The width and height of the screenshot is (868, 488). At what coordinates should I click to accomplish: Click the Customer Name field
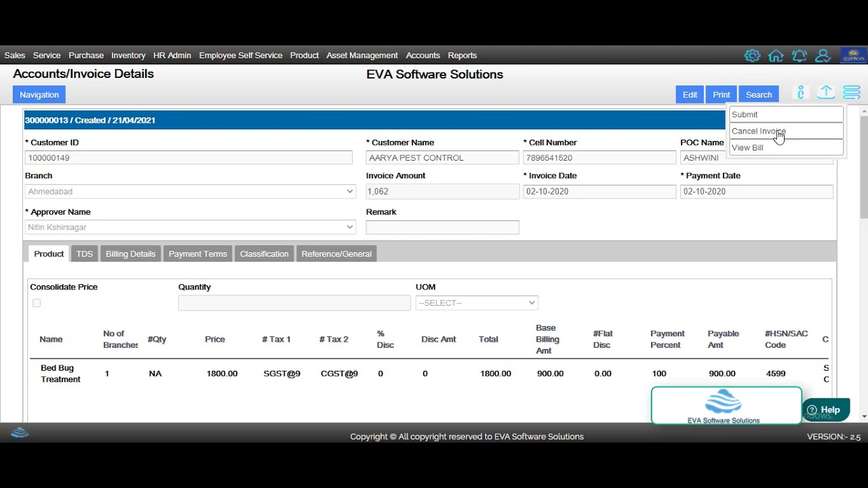pos(442,158)
